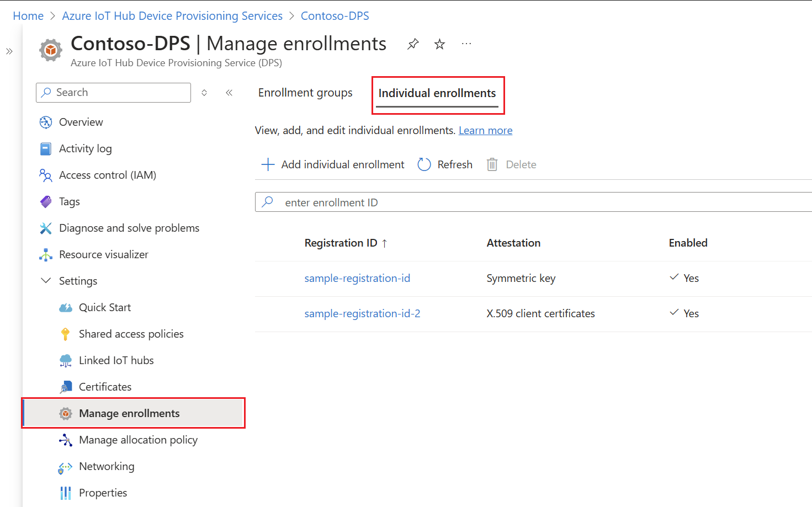
Task: Click the Delete button label
Action: tap(521, 164)
